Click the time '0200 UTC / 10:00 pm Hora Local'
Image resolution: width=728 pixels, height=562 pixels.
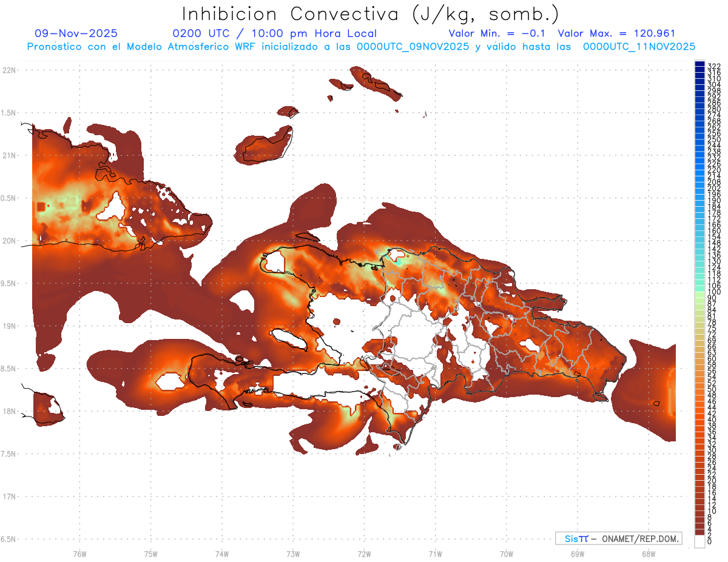tap(275, 34)
